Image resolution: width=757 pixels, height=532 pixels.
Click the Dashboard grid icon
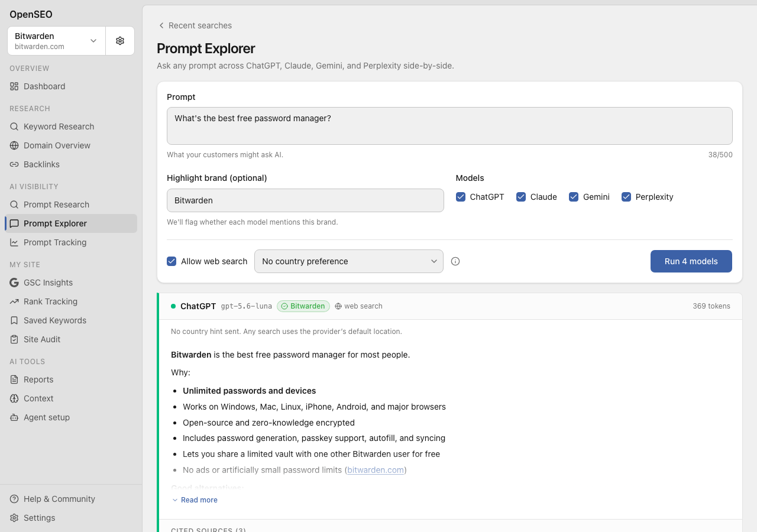click(x=14, y=86)
